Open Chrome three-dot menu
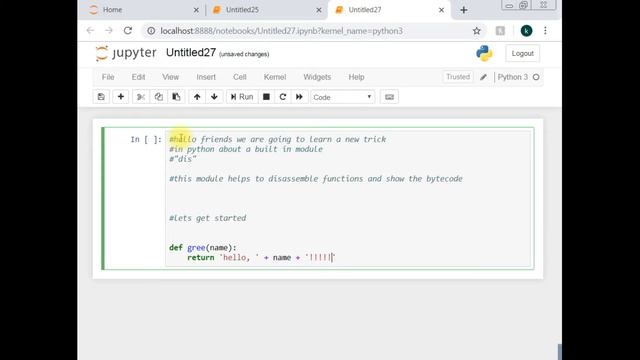The image size is (640, 360). coord(545,31)
